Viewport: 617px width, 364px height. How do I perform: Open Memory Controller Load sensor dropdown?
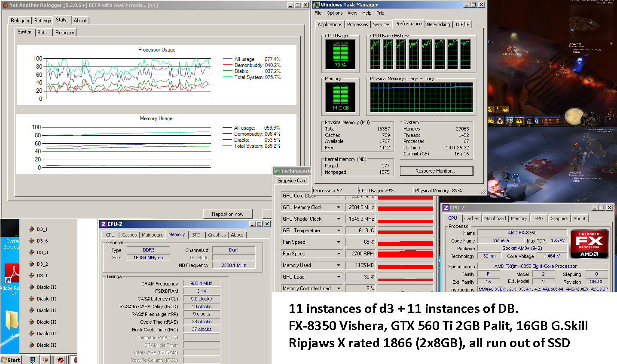point(339,288)
